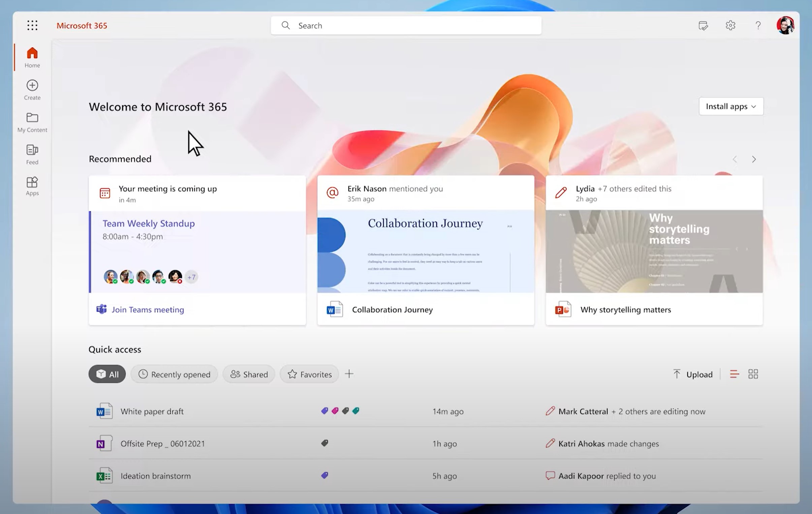
Task: Click the Word icon beside Collaboration Journey
Action: (335, 309)
